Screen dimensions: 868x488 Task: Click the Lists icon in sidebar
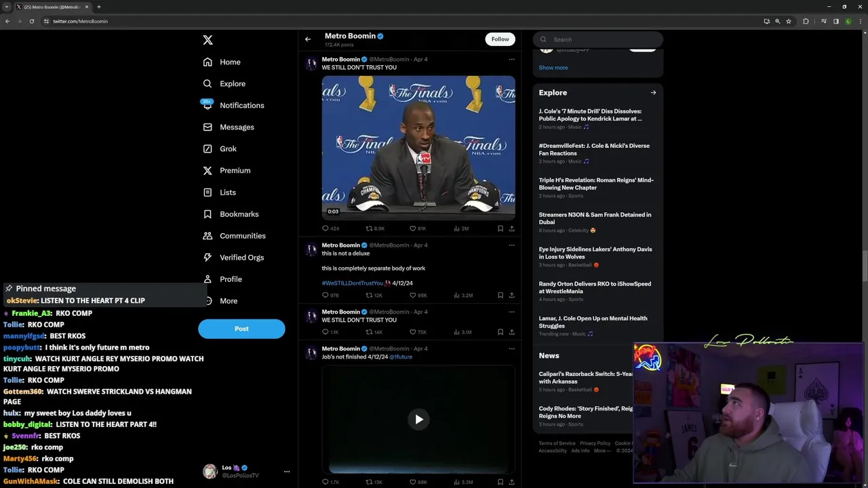[x=208, y=192]
